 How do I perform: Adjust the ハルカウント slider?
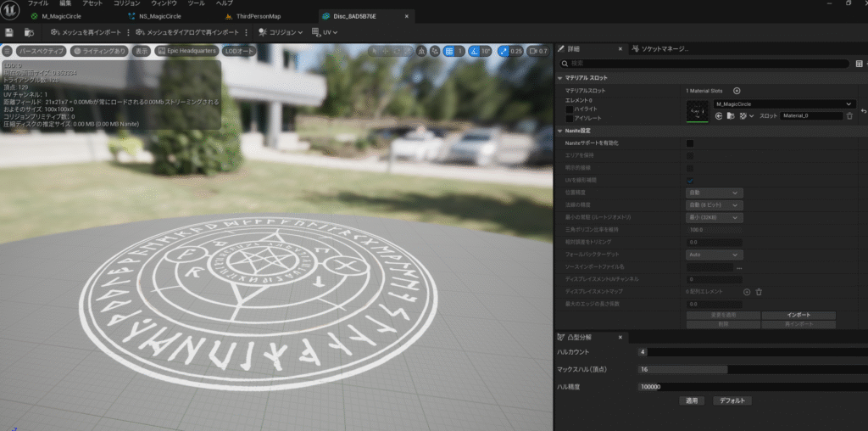(753, 352)
